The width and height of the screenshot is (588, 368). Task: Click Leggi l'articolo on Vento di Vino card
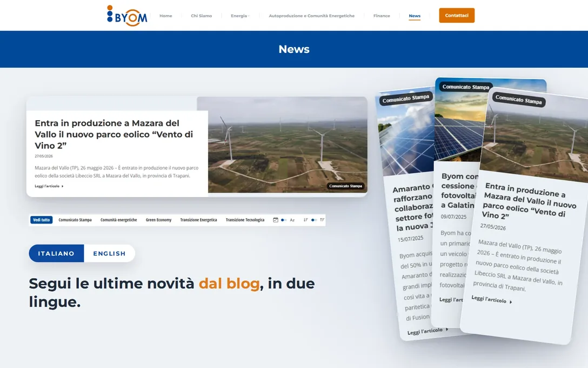point(492,299)
